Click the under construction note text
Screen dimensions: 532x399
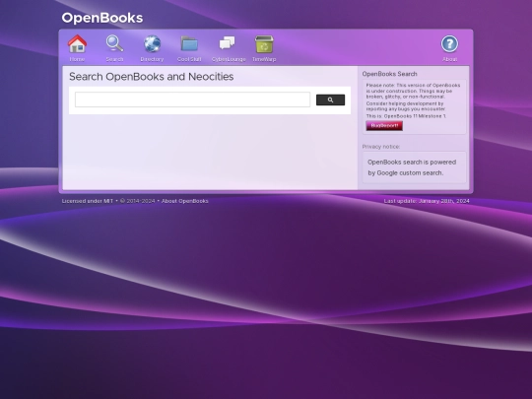click(x=413, y=91)
